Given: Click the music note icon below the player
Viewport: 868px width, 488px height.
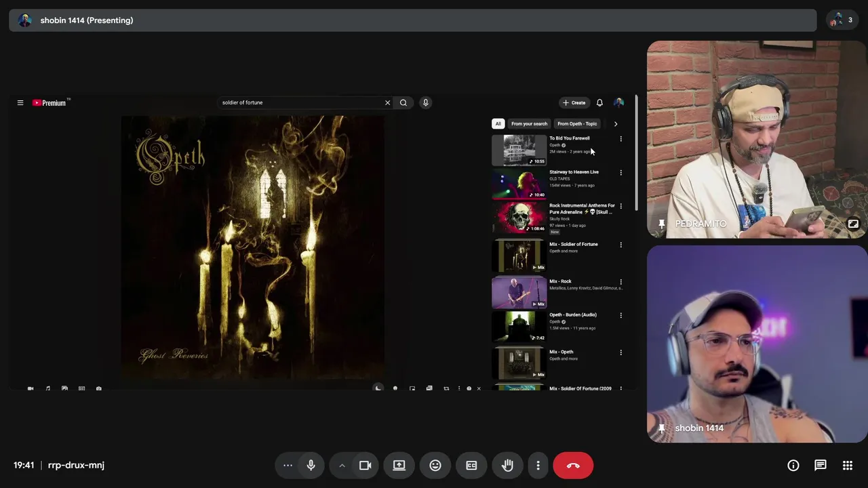Looking at the screenshot, I should (x=47, y=389).
